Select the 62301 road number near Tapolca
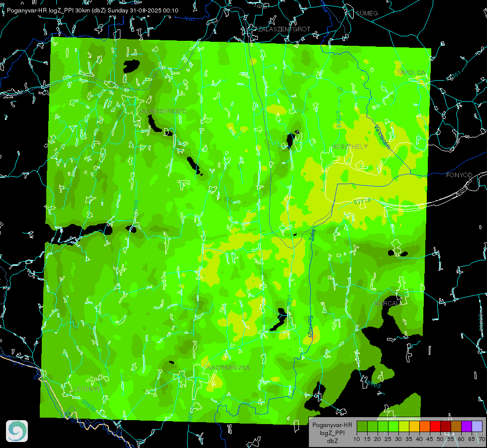The height and width of the screenshot is (448, 487). [x=454, y=76]
